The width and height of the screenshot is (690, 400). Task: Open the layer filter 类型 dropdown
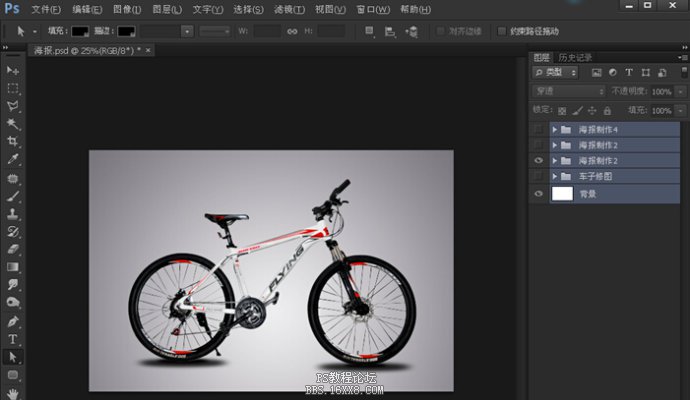coord(555,73)
